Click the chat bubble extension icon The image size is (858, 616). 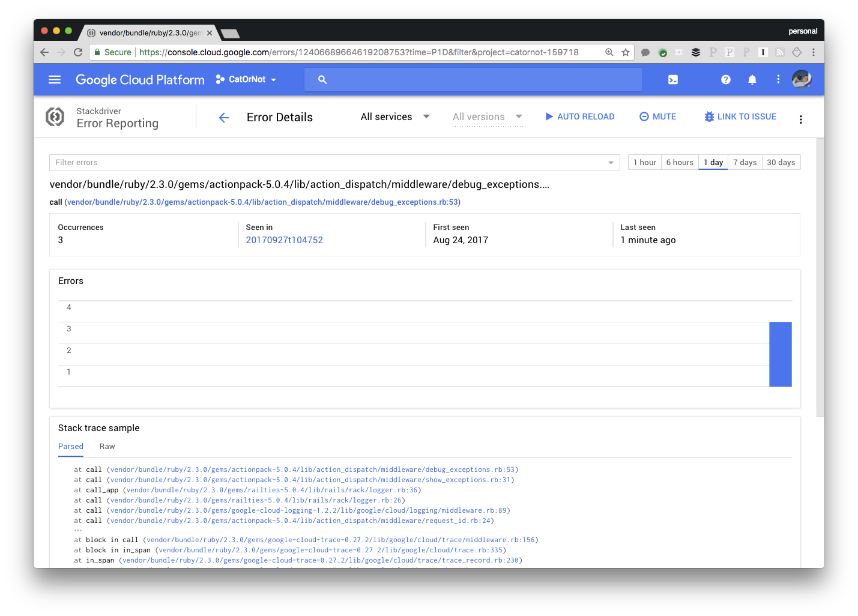(x=645, y=52)
